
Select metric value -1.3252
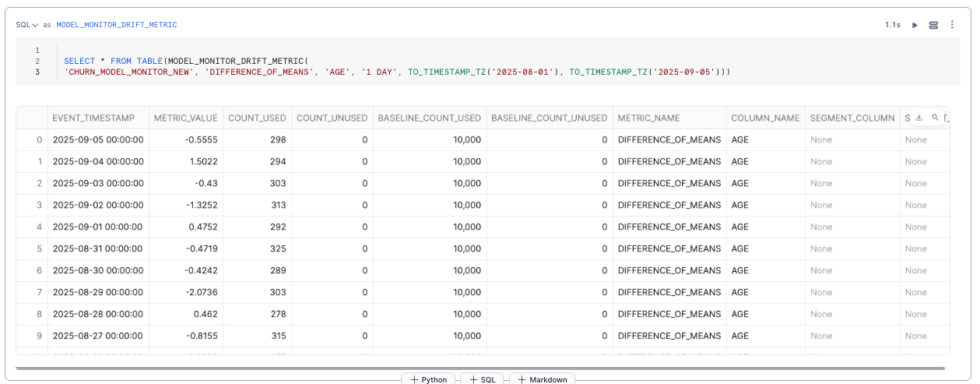coord(186,205)
